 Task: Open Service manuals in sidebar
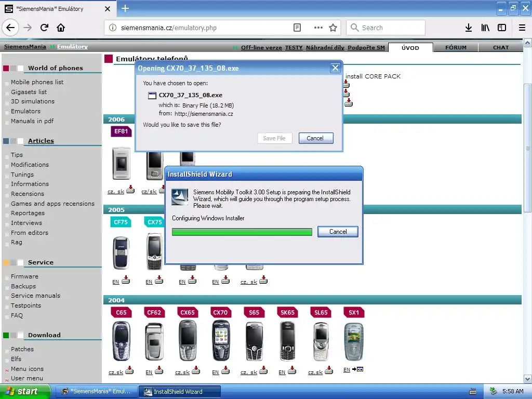pyautogui.click(x=35, y=296)
